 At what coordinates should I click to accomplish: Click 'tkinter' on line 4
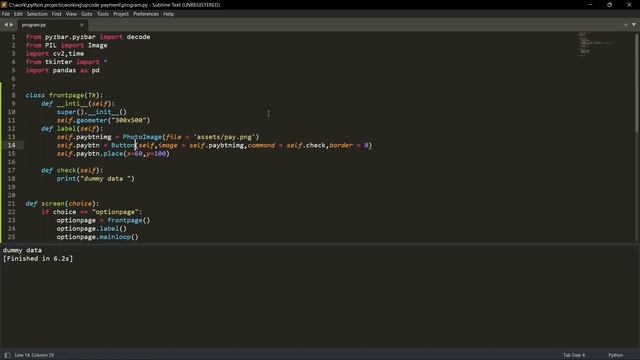point(58,62)
